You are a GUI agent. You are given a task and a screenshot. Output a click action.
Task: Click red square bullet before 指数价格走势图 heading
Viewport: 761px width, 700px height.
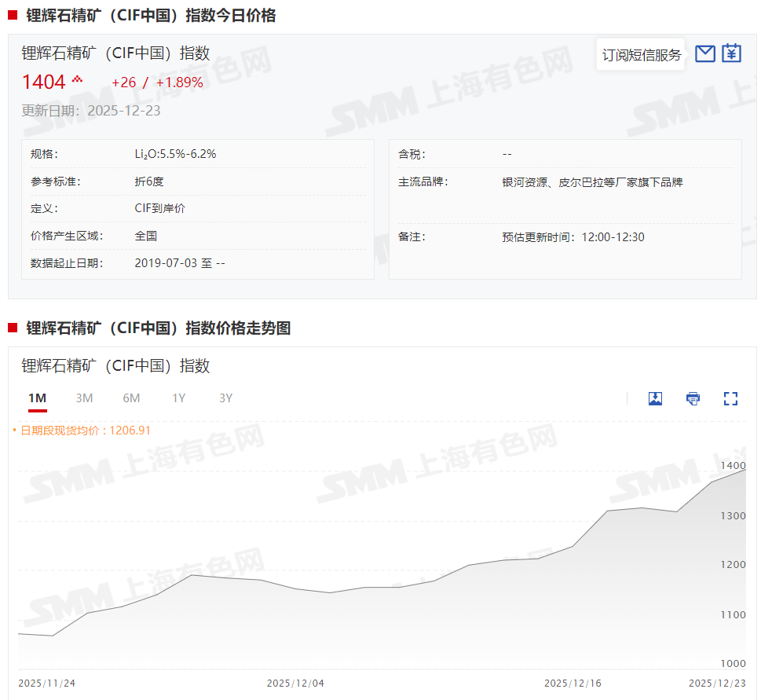[13, 328]
